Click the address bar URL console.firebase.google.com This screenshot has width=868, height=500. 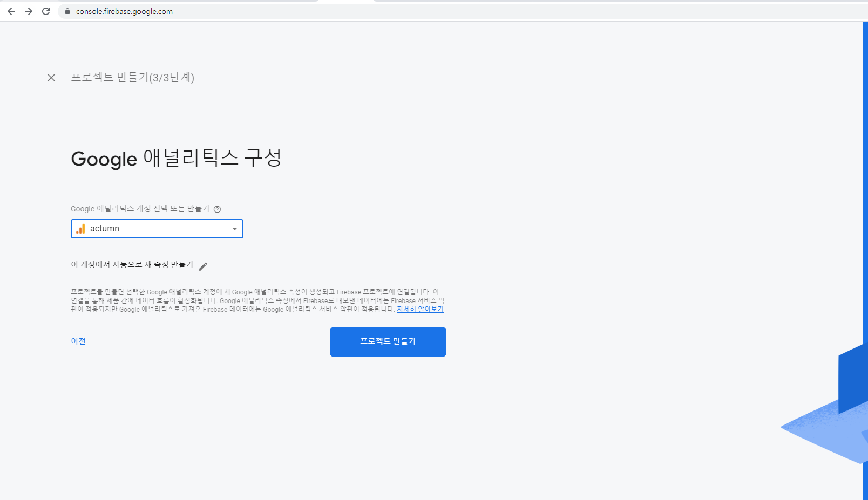(124, 11)
